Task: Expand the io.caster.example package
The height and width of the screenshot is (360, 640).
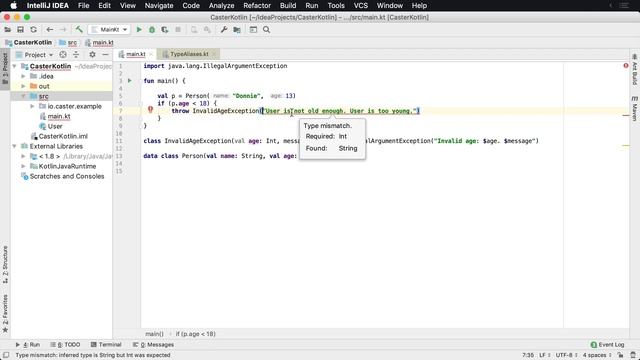Action: click(32, 106)
